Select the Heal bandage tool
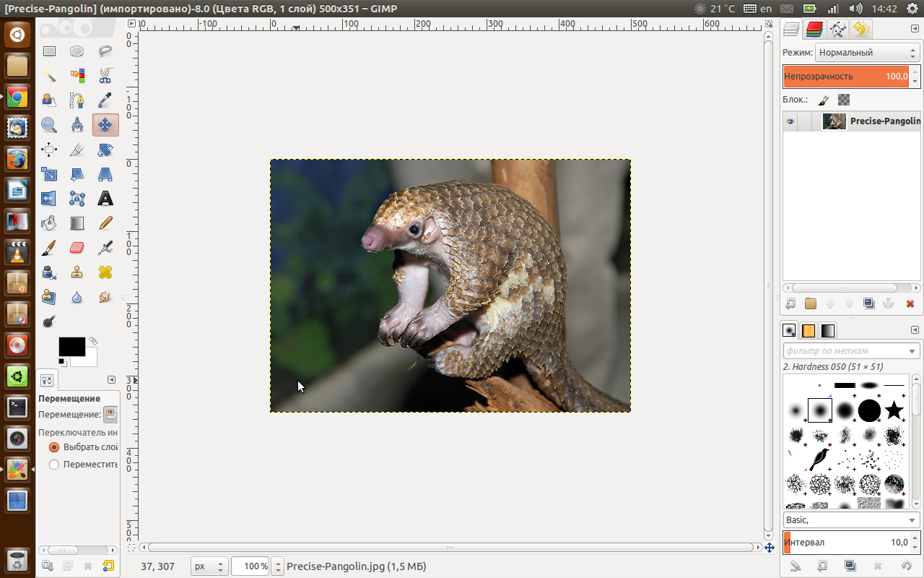Image resolution: width=924 pixels, height=578 pixels. (x=105, y=272)
